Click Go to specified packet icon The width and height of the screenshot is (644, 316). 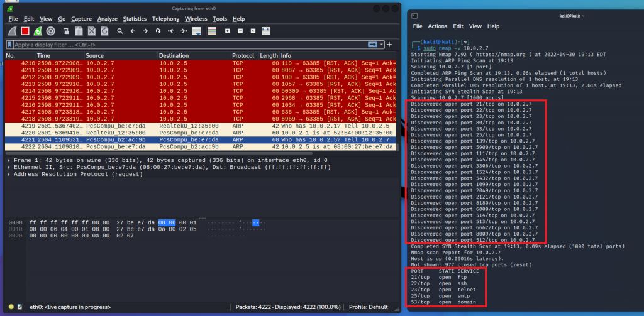click(x=158, y=31)
